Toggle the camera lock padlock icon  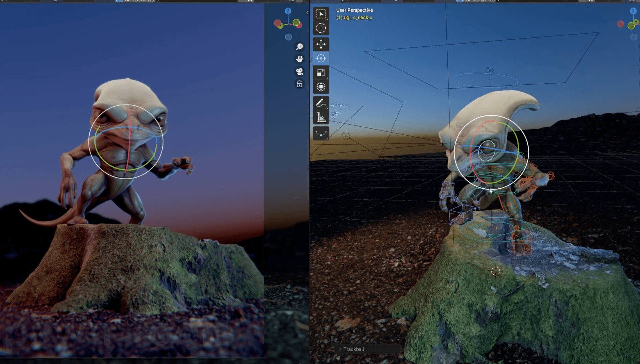click(x=299, y=84)
